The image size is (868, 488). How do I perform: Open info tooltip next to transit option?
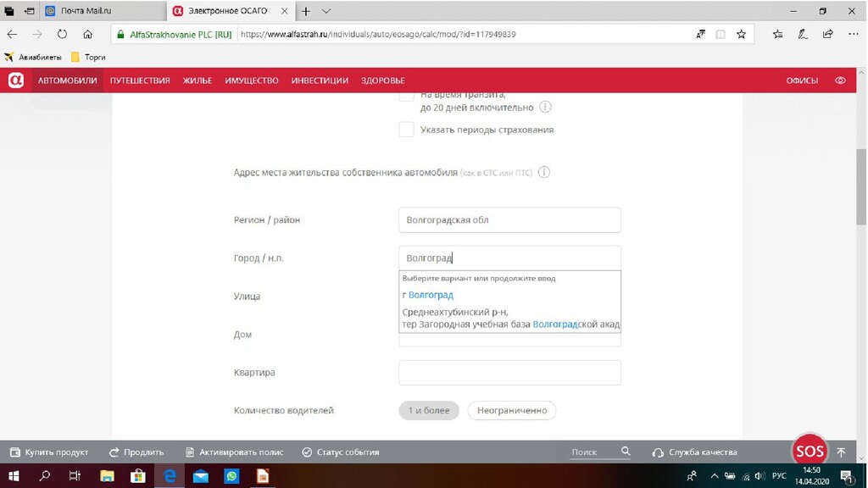(x=545, y=108)
